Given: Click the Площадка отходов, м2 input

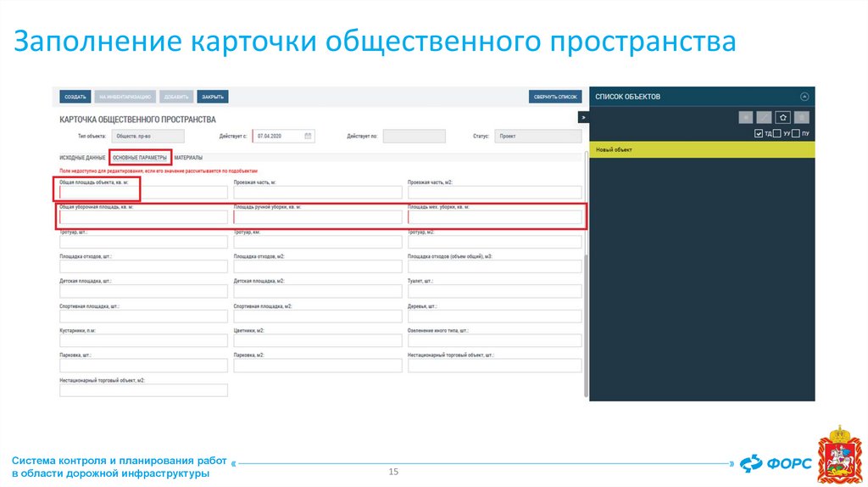Looking at the screenshot, I should pyautogui.click(x=318, y=266).
